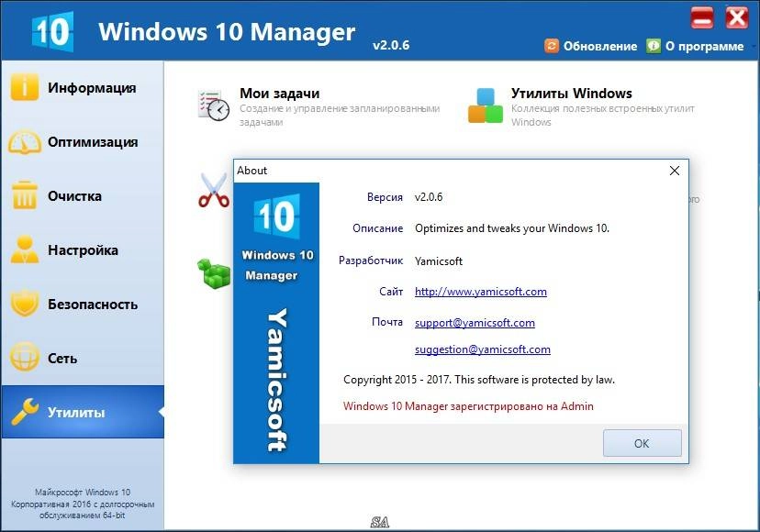Click the 'зарегистрировано на Admin' registration text
The image size is (760, 532).
point(522,406)
